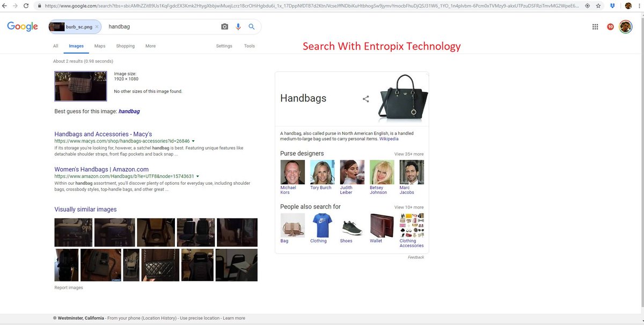Open the Shopping tab
This screenshot has width=644, height=325.
point(126,46)
